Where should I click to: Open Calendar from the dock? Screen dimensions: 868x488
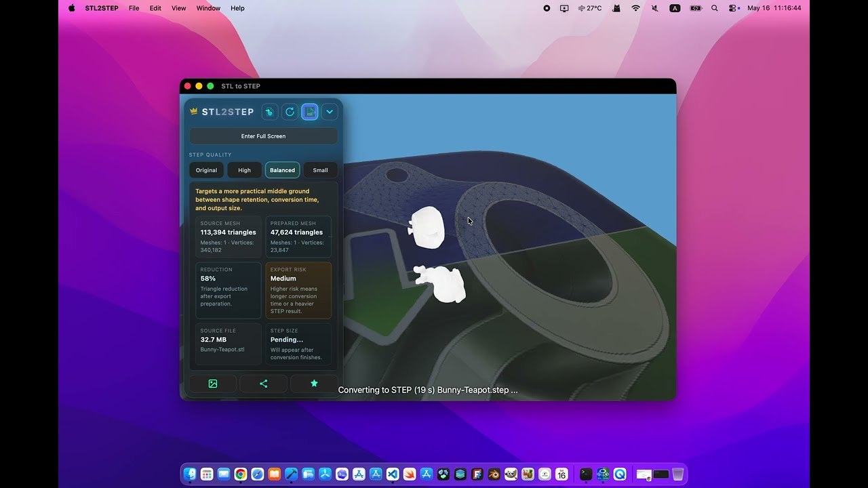point(561,474)
